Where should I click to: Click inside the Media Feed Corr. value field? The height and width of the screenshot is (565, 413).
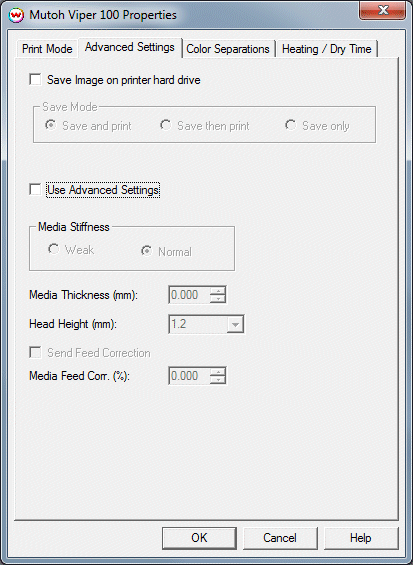click(190, 376)
